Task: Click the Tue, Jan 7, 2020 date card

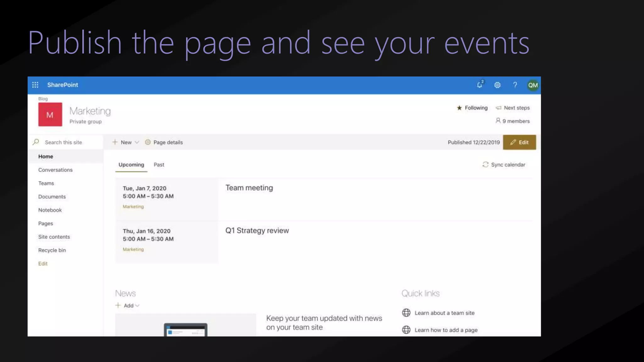Action: pos(167,199)
